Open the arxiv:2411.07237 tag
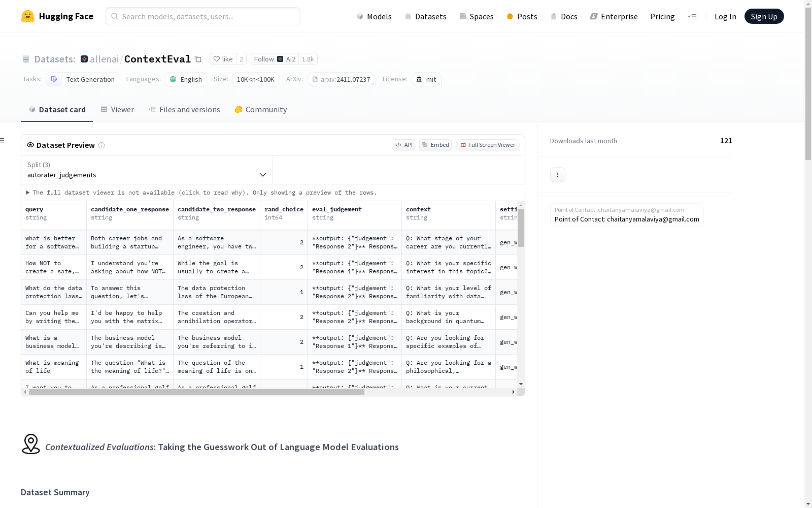This screenshot has width=812, height=508. (341, 79)
